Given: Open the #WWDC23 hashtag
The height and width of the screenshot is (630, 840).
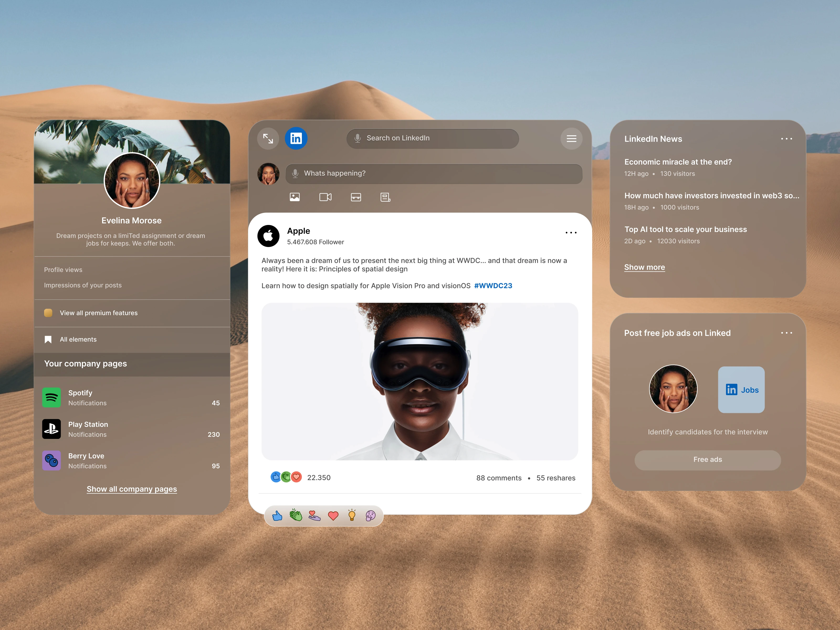Looking at the screenshot, I should pos(493,286).
